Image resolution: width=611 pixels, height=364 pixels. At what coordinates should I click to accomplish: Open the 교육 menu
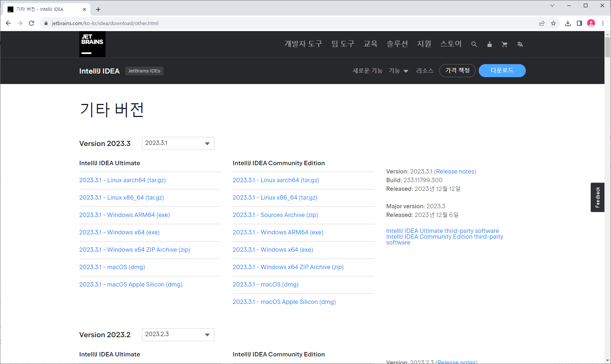point(370,44)
